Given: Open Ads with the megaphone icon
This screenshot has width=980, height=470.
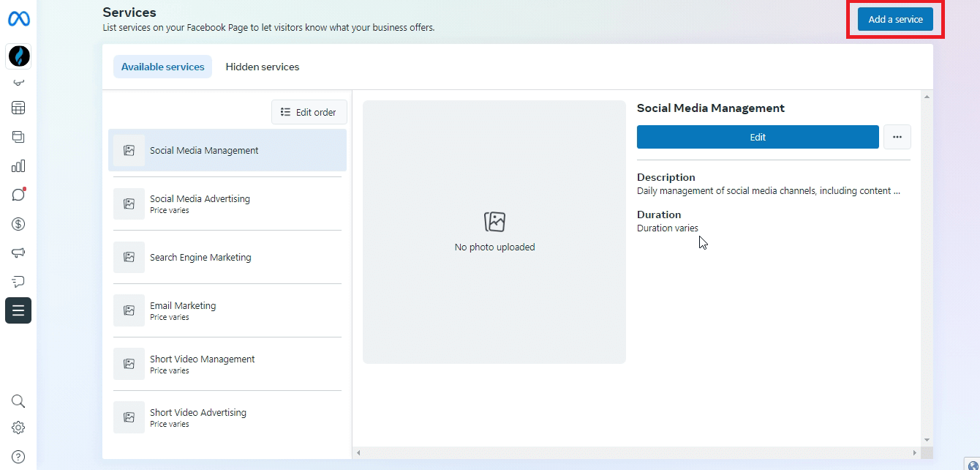Looking at the screenshot, I should point(18,253).
